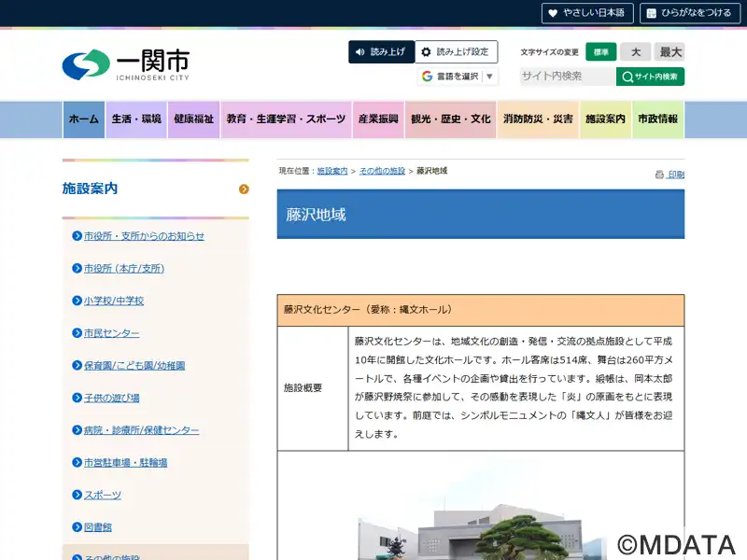Select 消防防災・災害 in navigation
Viewport: 747px width, 560px height.
538,119
